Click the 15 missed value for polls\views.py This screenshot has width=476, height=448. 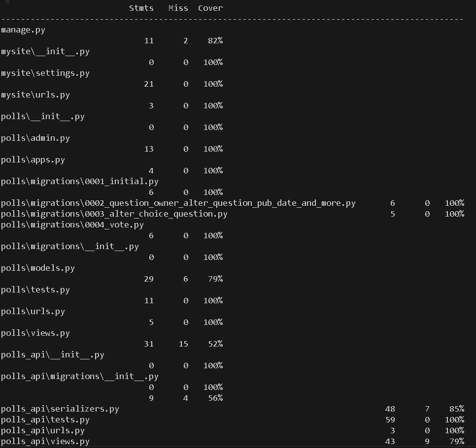coord(183,344)
